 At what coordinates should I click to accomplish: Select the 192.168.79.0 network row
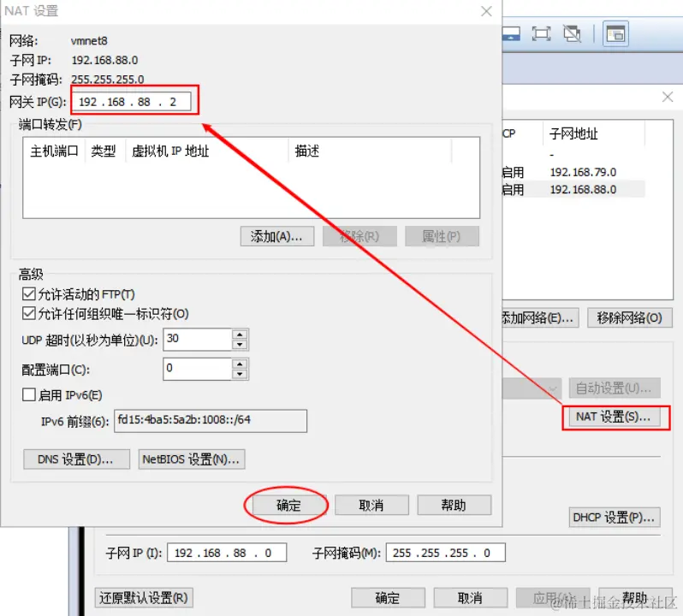click(573, 172)
